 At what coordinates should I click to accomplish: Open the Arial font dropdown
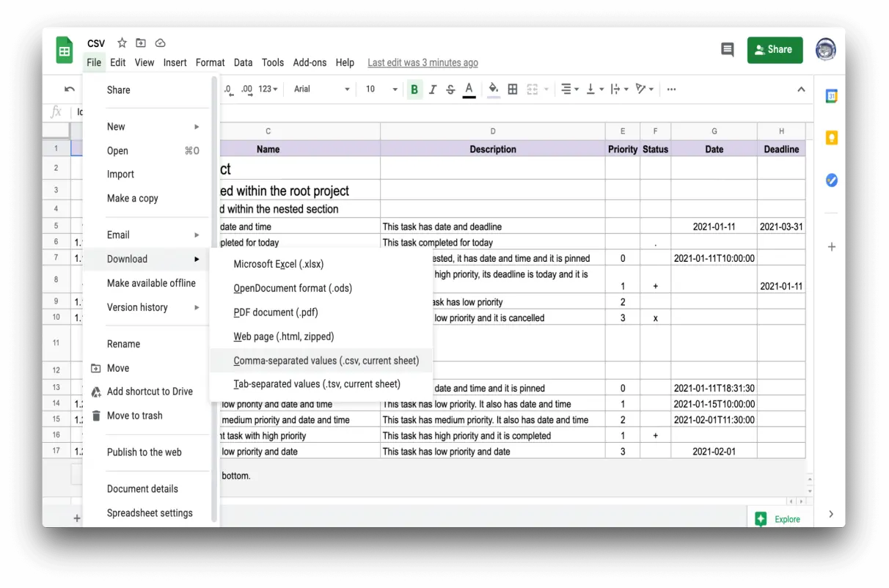pyautogui.click(x=321, y=89)
